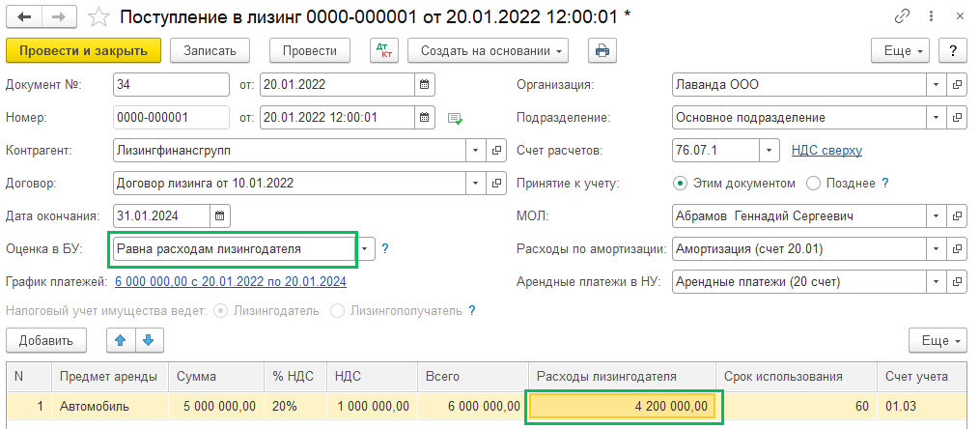This screenshot has height=429, width=980.
Task: Open Организация Лаванда ООО record
Action: coord(956,84)
